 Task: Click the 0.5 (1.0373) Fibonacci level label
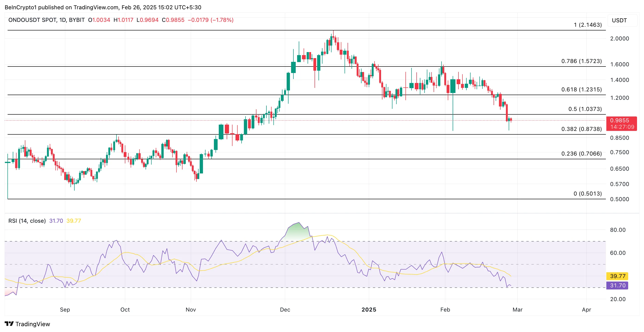(x=585, y=109)
